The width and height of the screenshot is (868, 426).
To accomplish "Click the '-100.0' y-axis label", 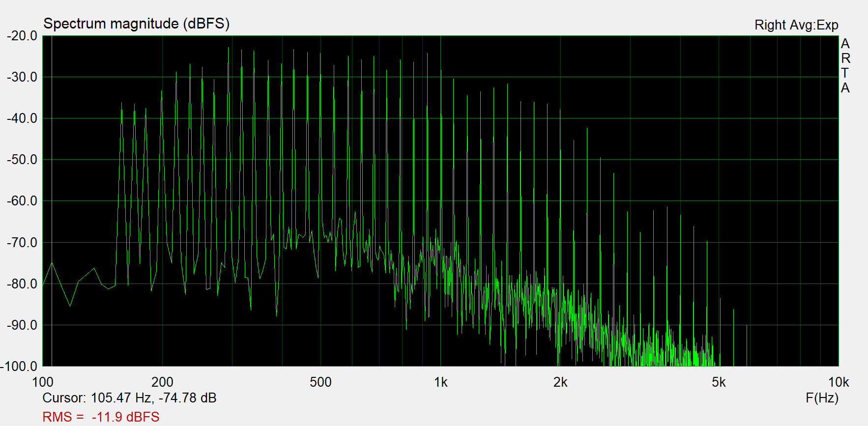I will pyautogui.click(x=19, y=367).
